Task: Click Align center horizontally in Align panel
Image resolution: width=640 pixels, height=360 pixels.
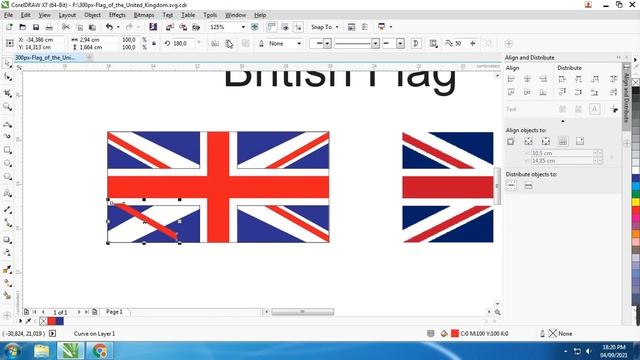Action: (x=527, y=79)
